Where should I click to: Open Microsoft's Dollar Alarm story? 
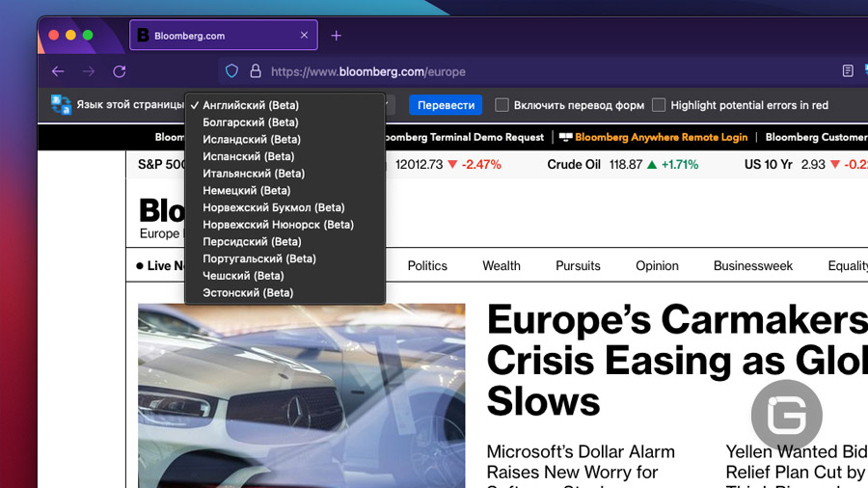point(581,465)
